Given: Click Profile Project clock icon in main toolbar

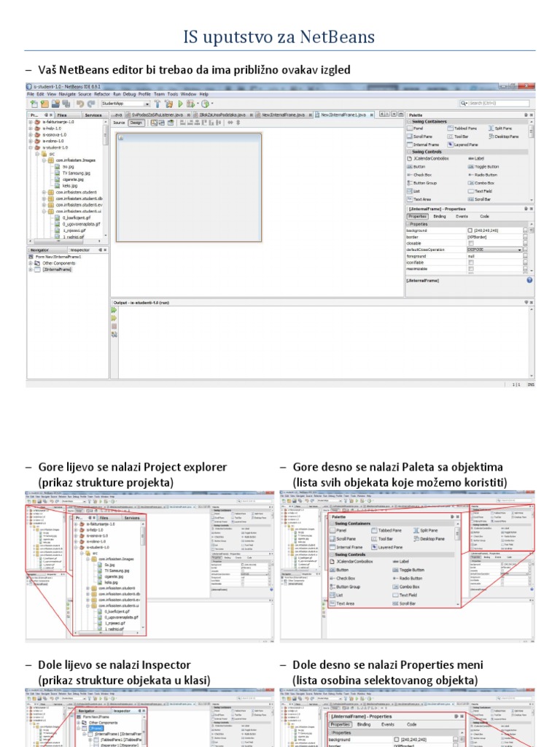Looking at the screenshot, I should coord(205,104).
